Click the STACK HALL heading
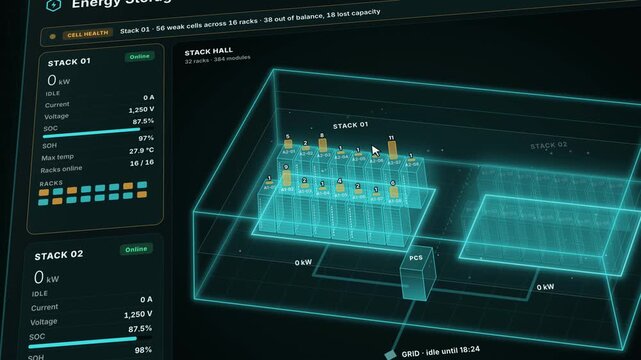This screenshot has height=360, width=641. click(208, 52)
